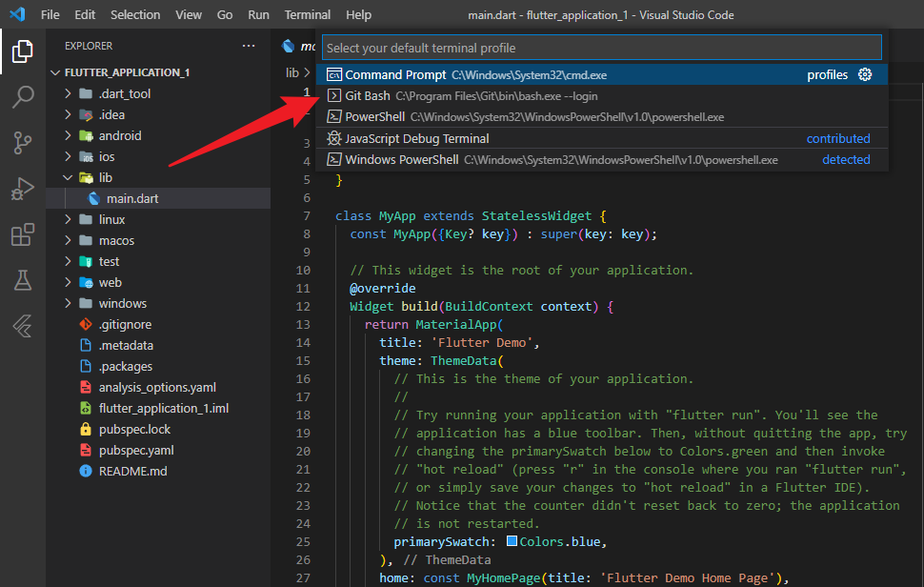Collapse the lib folder chevron
The width and height of the screenshot is (924, 587).
68,177
